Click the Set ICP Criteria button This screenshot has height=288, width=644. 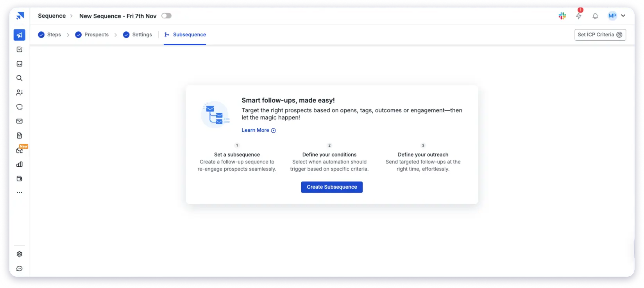coord(600,35)
